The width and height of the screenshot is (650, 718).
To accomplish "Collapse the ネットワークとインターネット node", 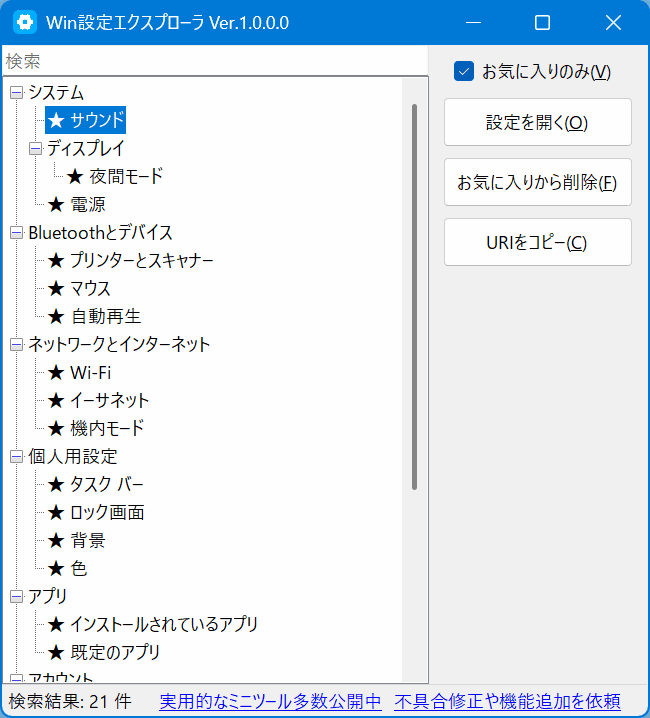I will pos(16,345).
